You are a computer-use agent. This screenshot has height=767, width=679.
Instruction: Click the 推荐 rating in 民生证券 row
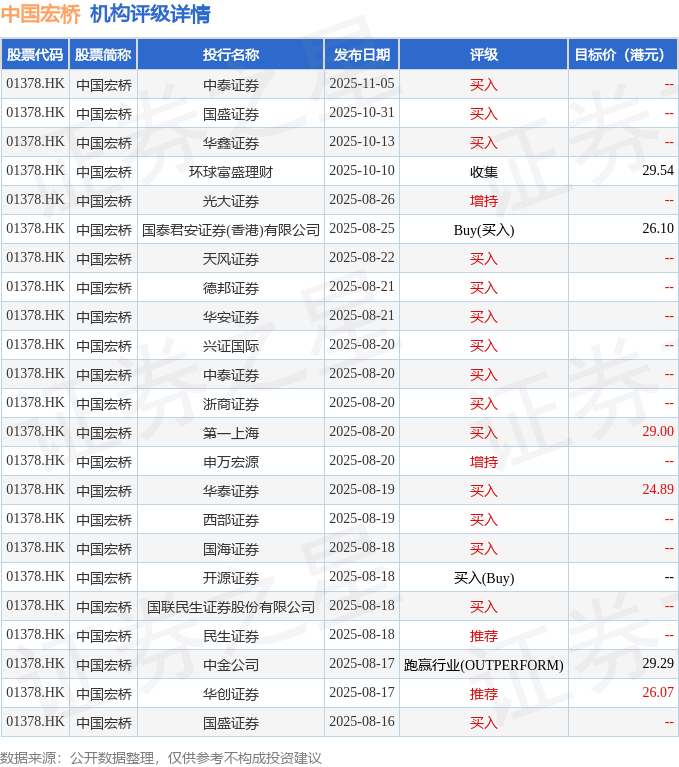coord(484,636)
